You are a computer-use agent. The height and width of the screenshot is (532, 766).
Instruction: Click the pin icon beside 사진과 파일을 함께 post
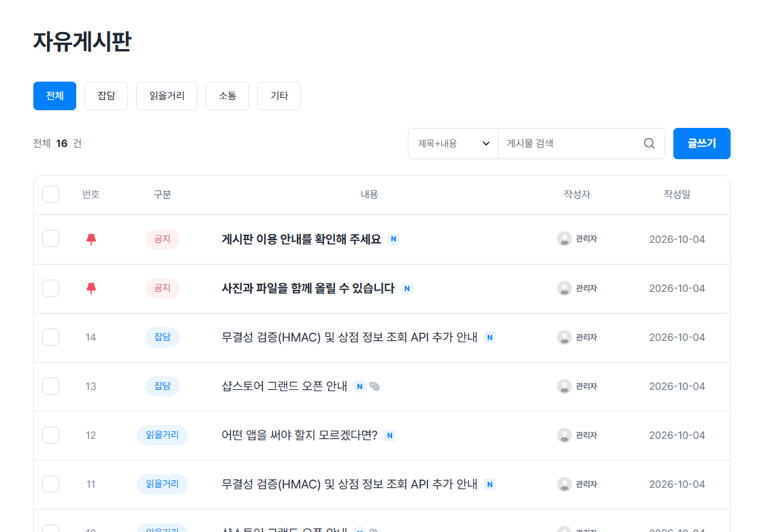click(91, 288)
